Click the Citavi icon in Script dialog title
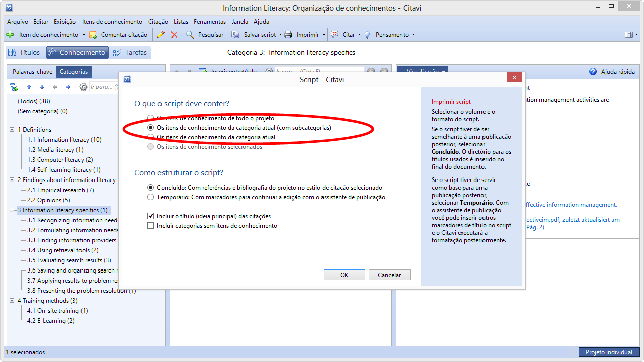644x362 pixels. coord(127,79)
